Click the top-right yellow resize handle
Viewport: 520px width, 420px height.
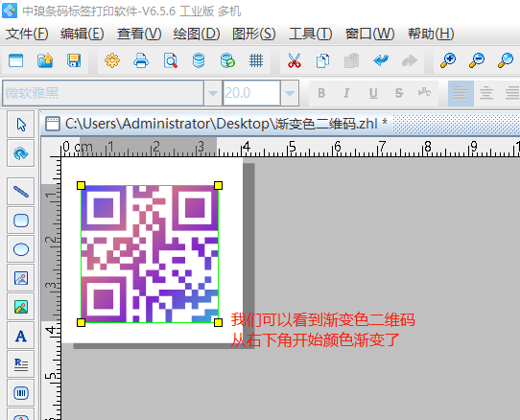[x=218, y=185]
